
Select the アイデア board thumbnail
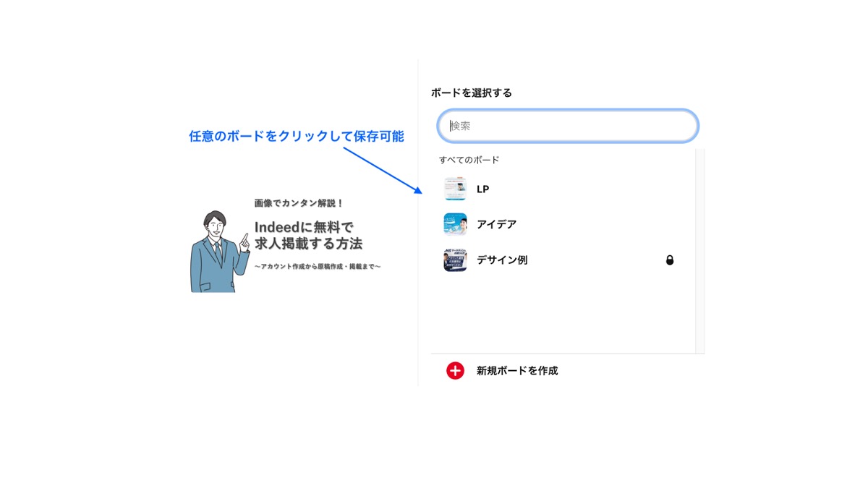pyautogui.click(x=455, y=225)
